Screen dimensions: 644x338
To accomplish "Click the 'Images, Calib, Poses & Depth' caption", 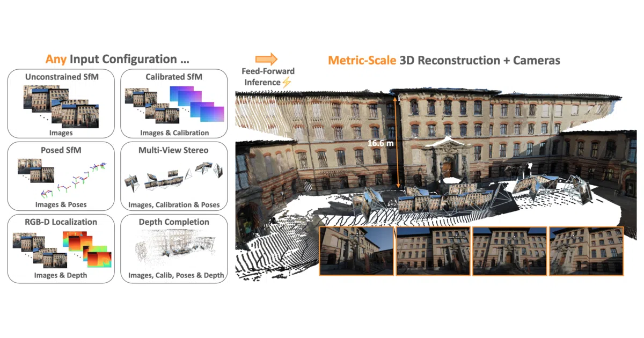I will [x=176, y=276].
